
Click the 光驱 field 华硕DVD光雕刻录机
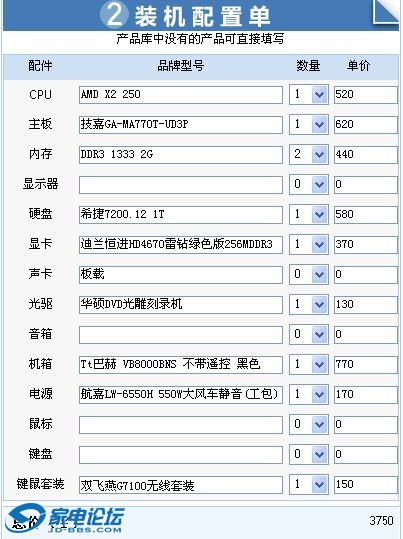coord(181,305)
